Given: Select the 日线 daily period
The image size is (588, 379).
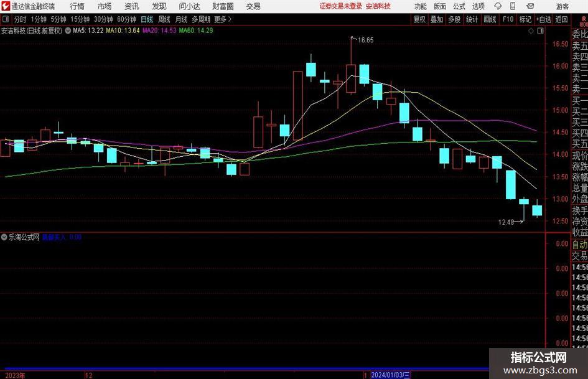Looking at the screenshot, I should tap(147, 19).
